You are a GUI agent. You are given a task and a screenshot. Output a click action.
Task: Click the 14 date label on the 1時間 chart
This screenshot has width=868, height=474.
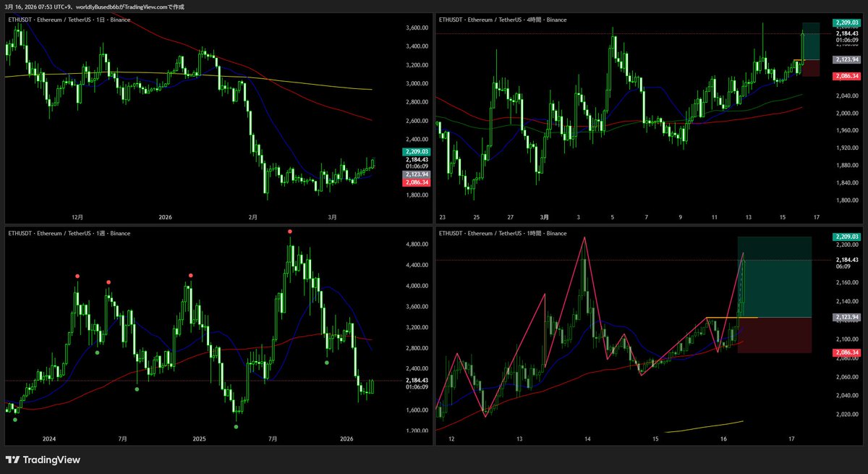coord(587,439)
